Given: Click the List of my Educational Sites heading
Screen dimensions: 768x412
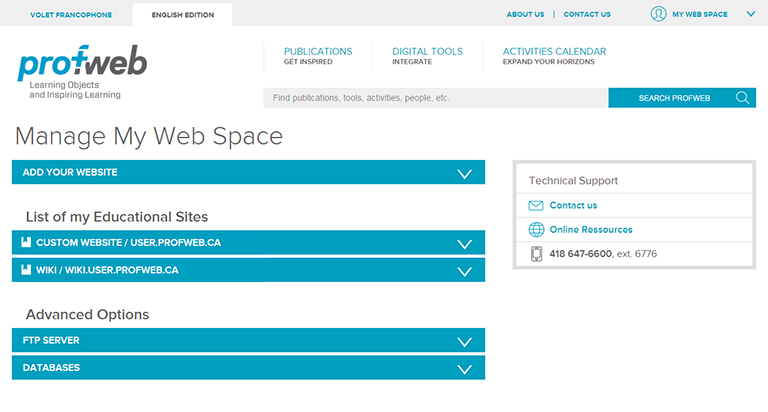Looking at the screenshot, I should tap(117, 217).
